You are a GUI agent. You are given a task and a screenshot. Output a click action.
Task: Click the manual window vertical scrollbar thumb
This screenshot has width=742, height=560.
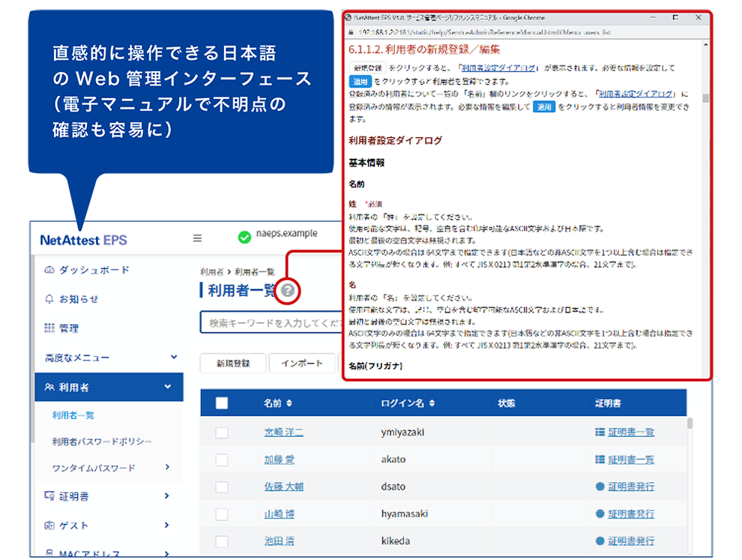click(705, 98)
